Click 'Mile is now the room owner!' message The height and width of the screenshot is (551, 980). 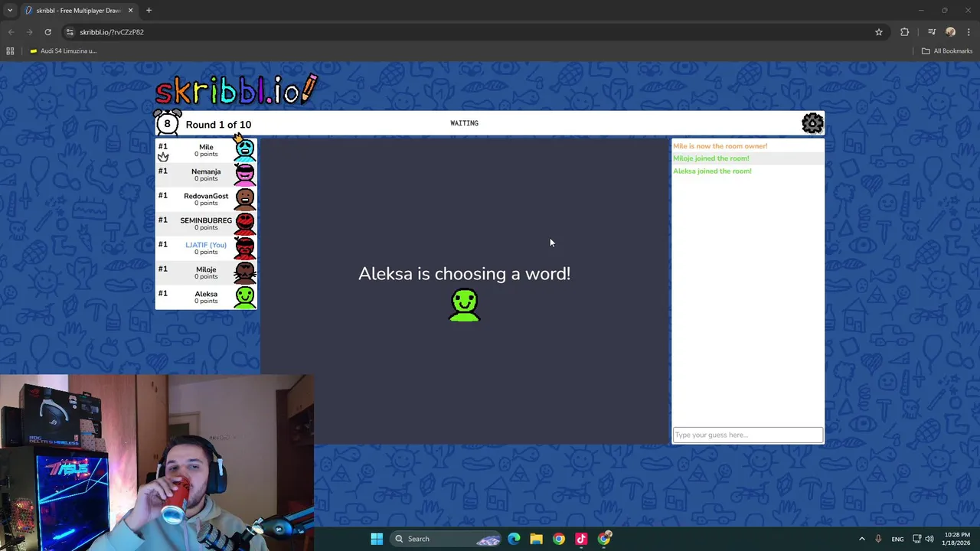point(720,146)
